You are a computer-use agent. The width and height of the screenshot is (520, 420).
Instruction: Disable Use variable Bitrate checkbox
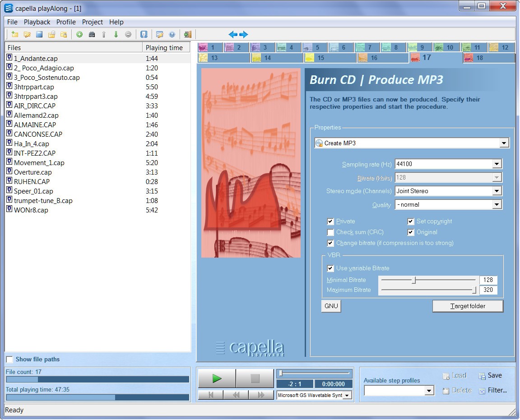point(330,268)
